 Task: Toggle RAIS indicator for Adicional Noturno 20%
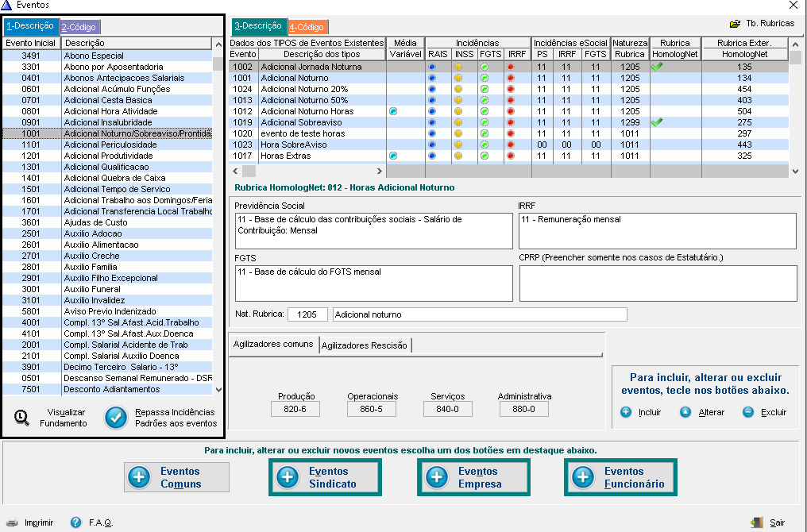[x=432, y=89]
